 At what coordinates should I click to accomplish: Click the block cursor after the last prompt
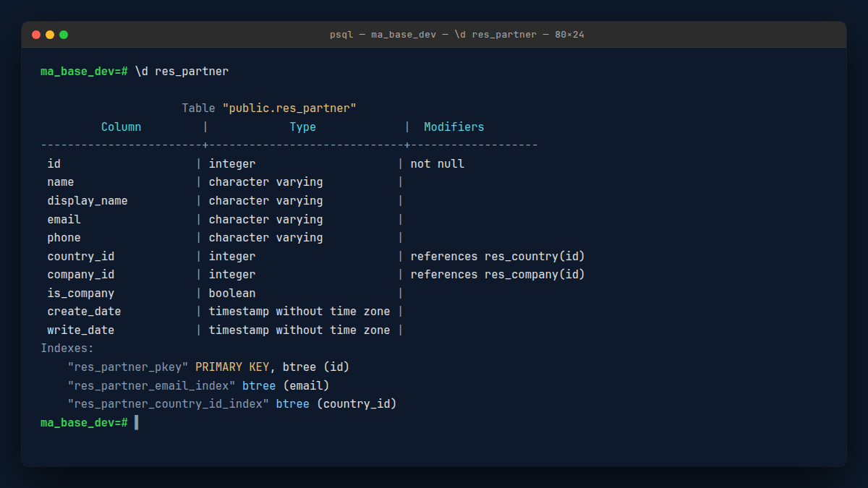coord(137,422)
